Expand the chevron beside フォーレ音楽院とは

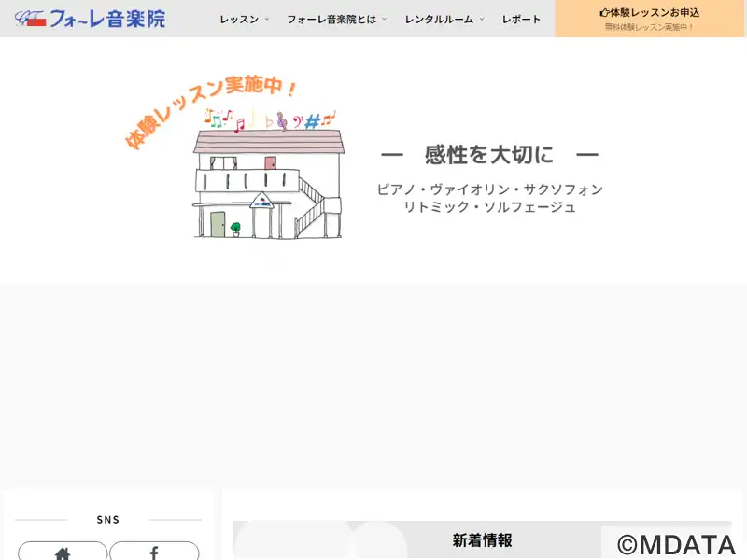coord(384,19)
